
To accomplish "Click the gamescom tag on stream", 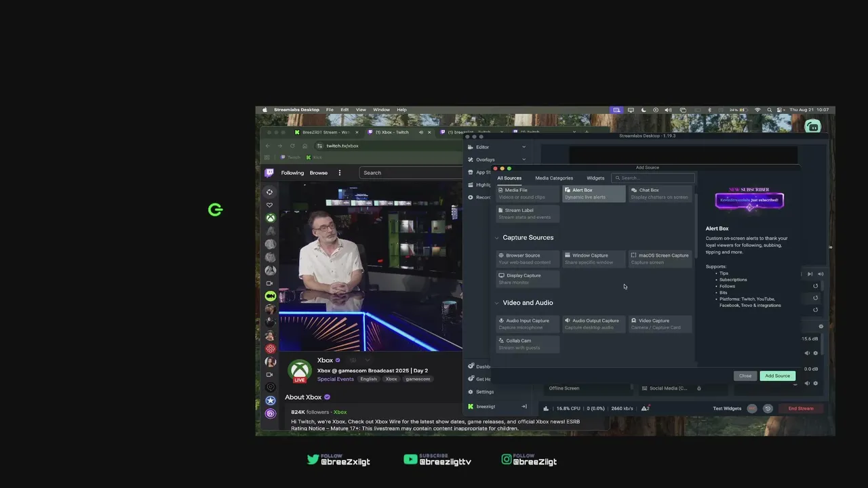I will (418, 379).
